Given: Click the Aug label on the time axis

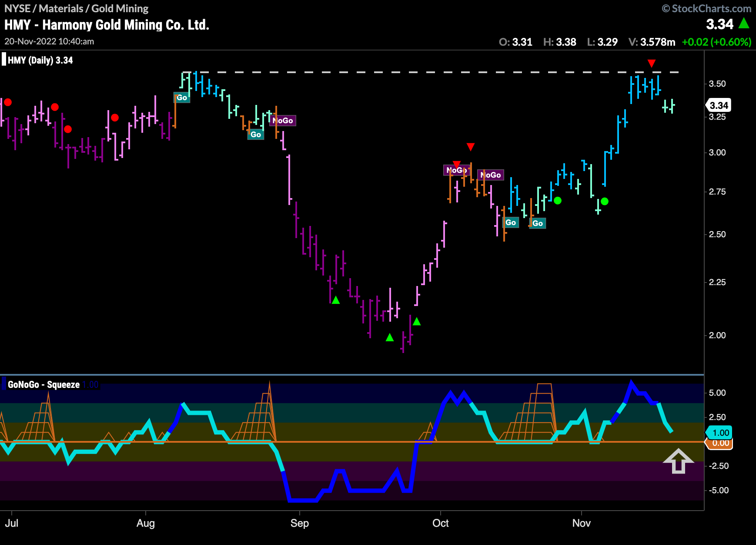Looking at the screenshot, I should [x=146, y=523].
